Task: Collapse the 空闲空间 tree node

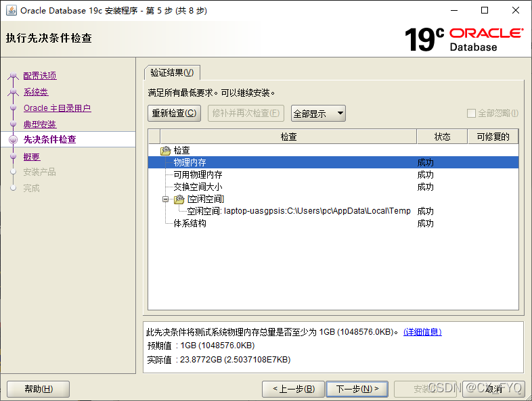Action: 166,199
